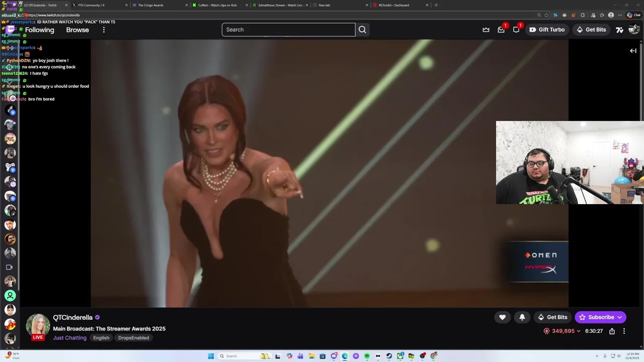Toggle channel notifications bell
644x362 pixels.
click(x=522, y=317)
